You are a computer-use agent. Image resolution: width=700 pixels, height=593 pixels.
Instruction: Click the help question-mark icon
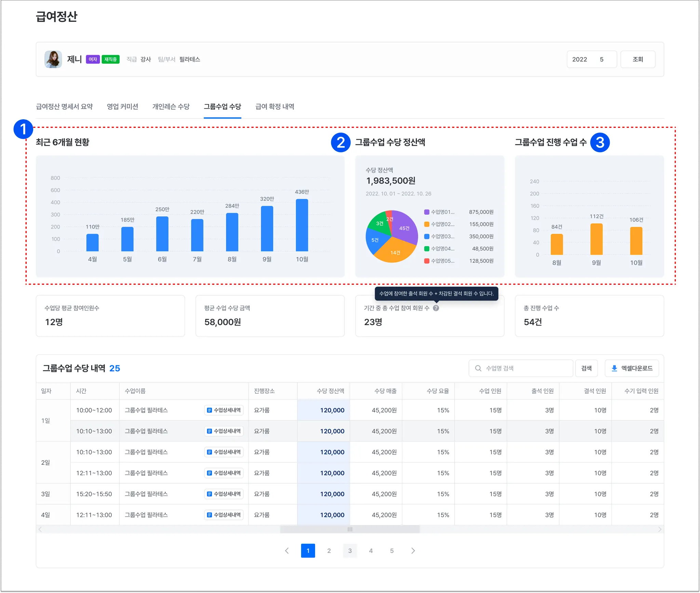(x=436, y=308)
